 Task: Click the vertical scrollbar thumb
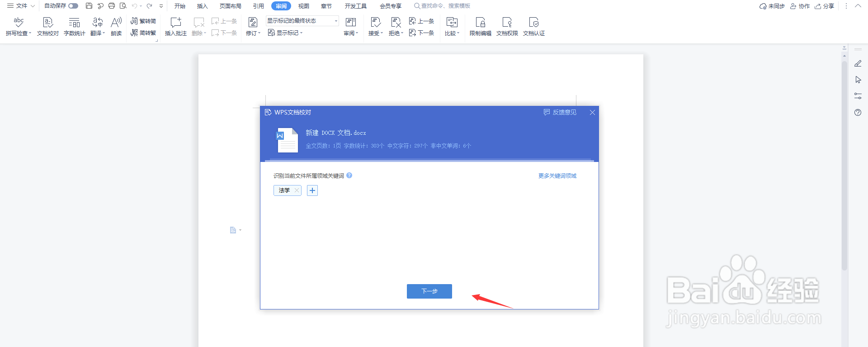[x=844, y=165]
